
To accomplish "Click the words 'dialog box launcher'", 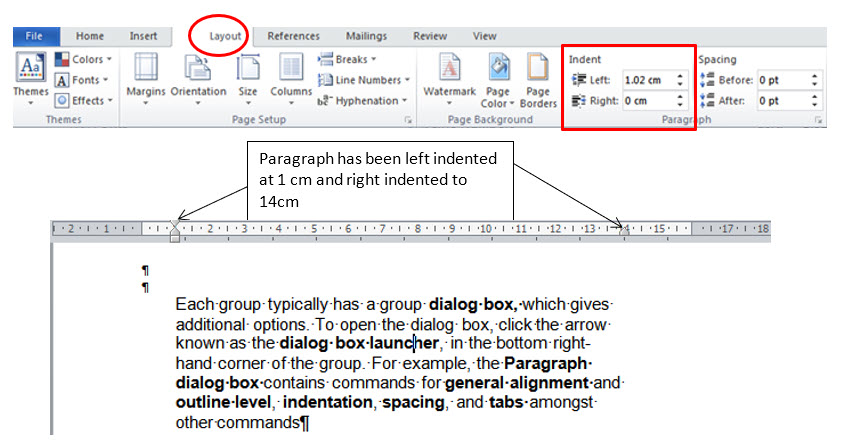I will point(359,343).
